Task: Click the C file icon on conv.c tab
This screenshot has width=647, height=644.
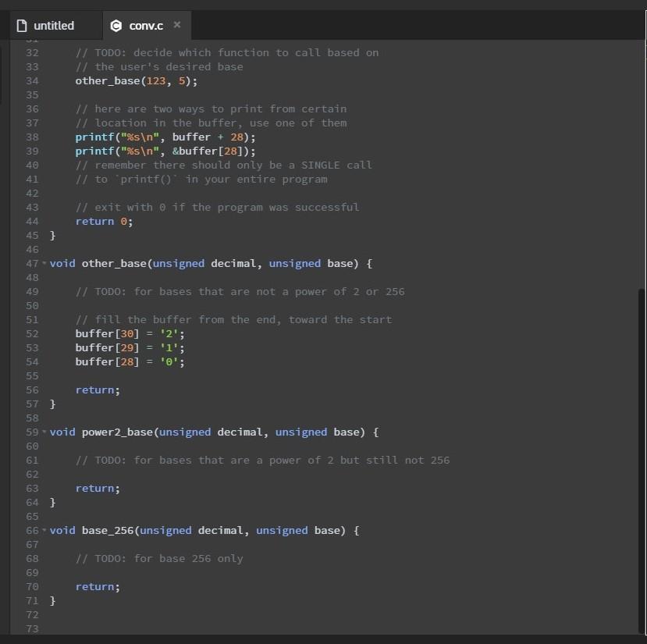Action: coord(116,26)
